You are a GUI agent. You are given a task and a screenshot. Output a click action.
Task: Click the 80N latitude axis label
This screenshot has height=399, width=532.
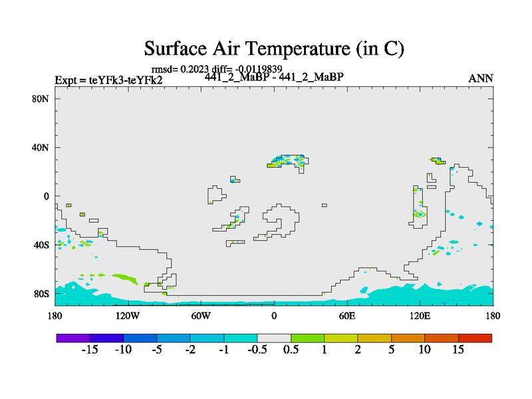pyautogui.click(x=43, y=99)
